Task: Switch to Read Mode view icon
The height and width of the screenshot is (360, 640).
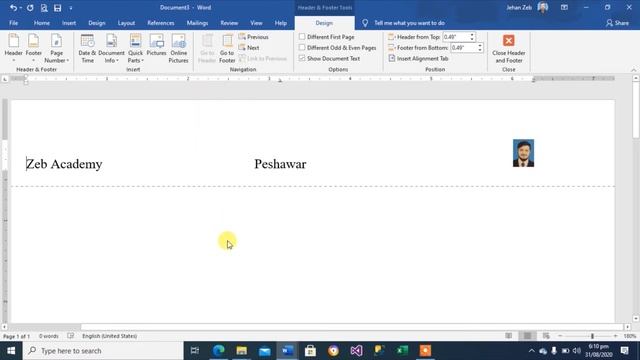Action: [x=509, y=336]
